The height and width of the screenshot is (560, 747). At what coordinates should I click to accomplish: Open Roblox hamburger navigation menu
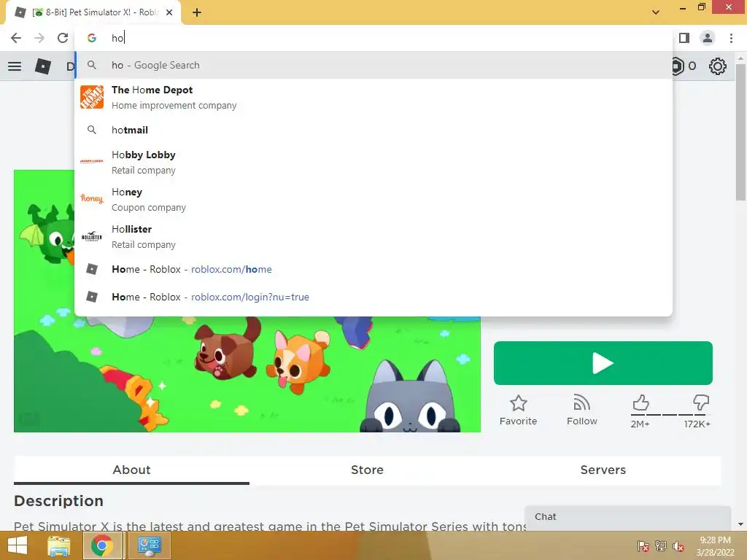pyautogui.click(x=15, y=66)
